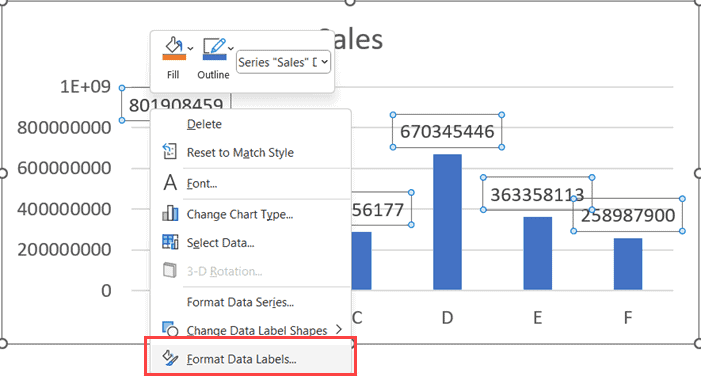Click the orange Fill color swatch

point(174,57)
